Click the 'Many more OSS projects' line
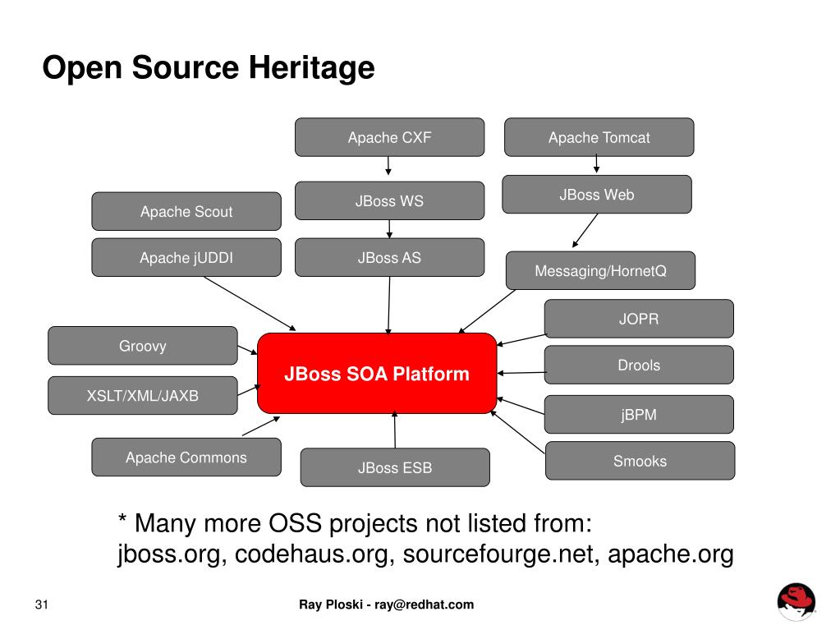840x630 pixels. [x=356, y=523]
